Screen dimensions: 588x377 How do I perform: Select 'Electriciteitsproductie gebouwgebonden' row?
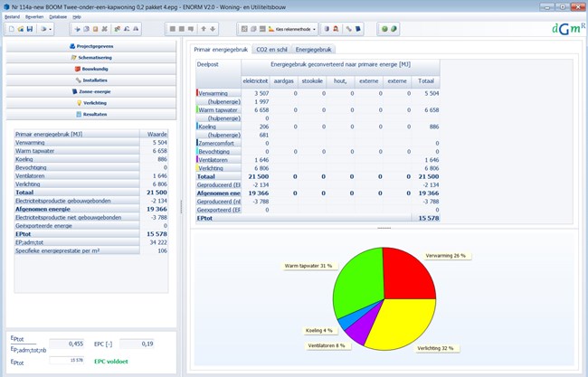(90, 201)
